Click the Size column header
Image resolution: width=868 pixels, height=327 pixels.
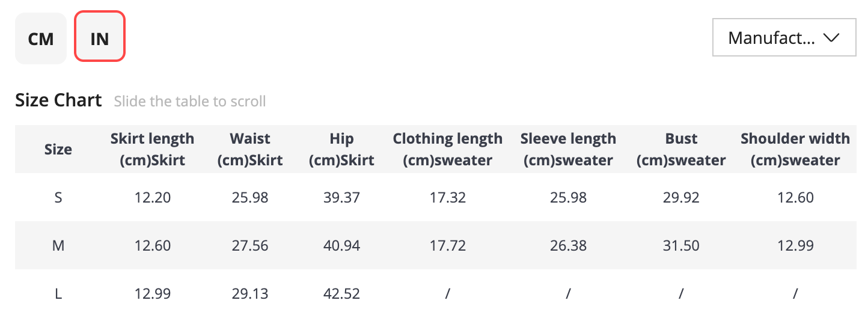coord(58,150)
